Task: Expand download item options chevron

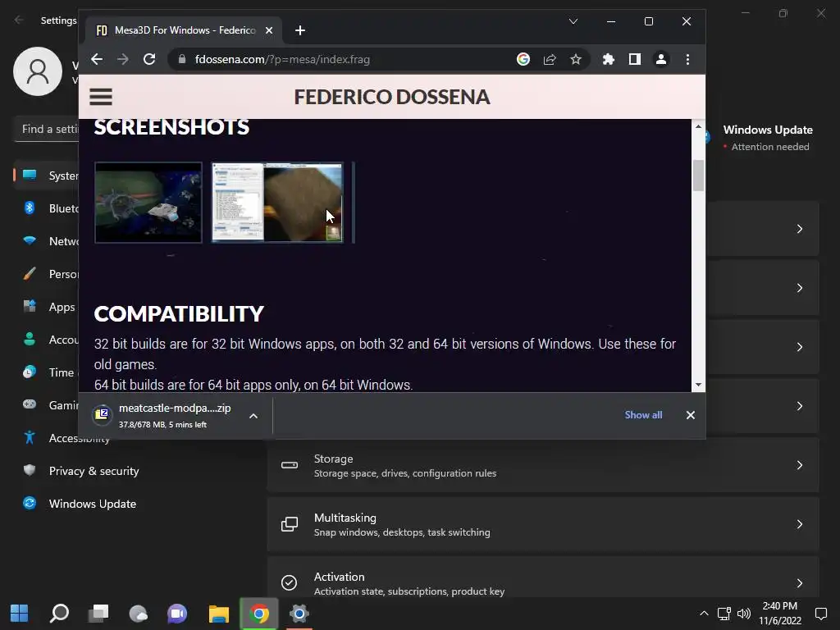Action: pos(253,416)
